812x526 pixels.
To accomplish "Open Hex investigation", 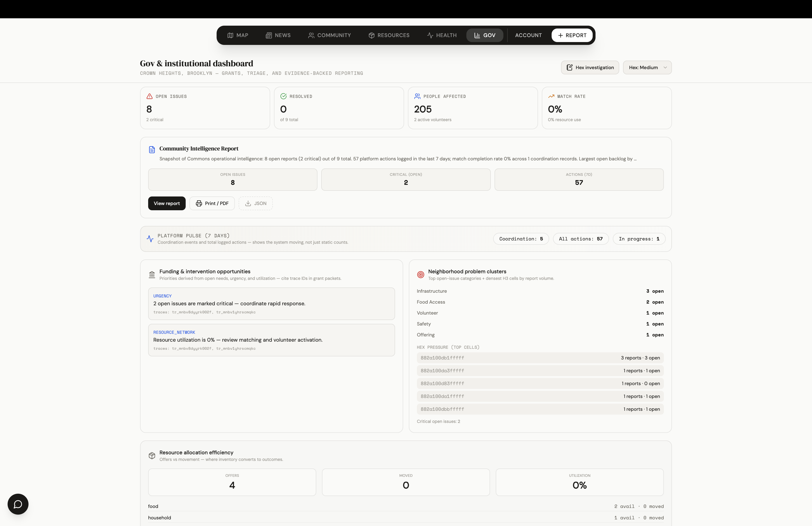I will coord(590,67).
